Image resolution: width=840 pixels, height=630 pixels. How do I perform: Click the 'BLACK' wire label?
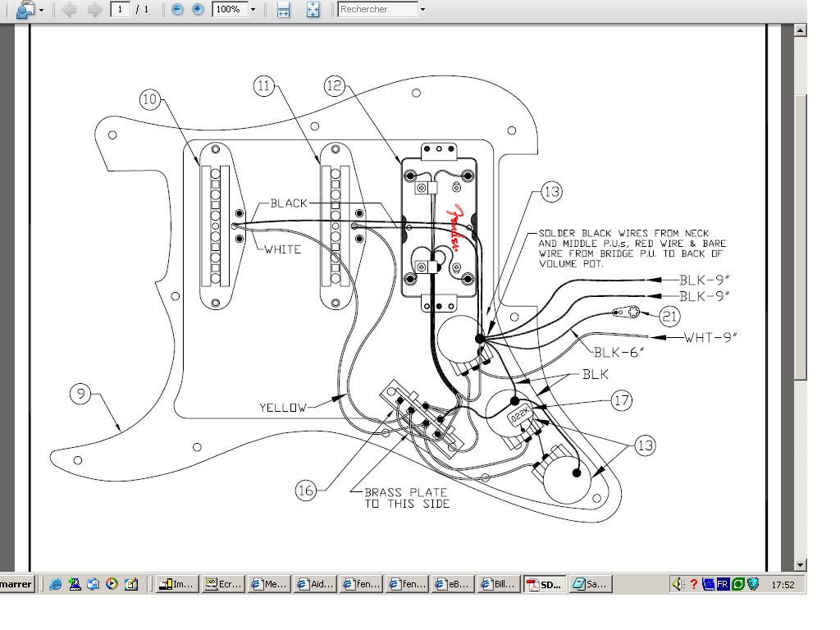pyautogui.click(x=290, y=203)
